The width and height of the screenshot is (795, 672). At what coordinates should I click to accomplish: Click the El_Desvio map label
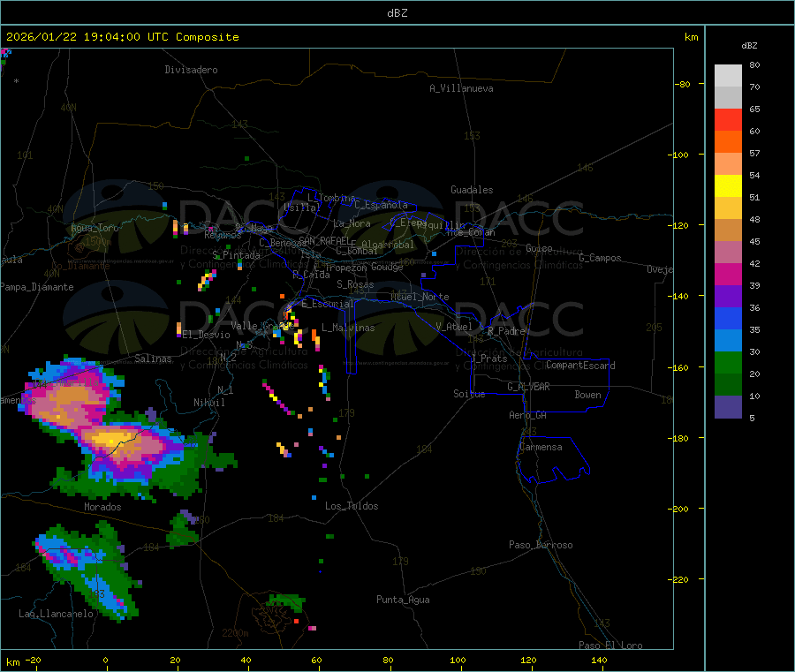click(x=207, y=335)
